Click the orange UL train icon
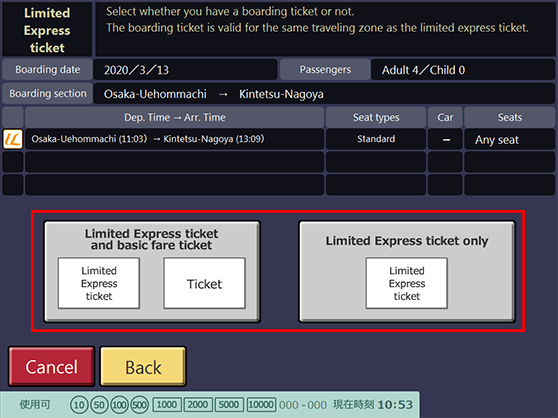Screen dimensions: 558x418 pyautogui.click(x=13, y=139)
